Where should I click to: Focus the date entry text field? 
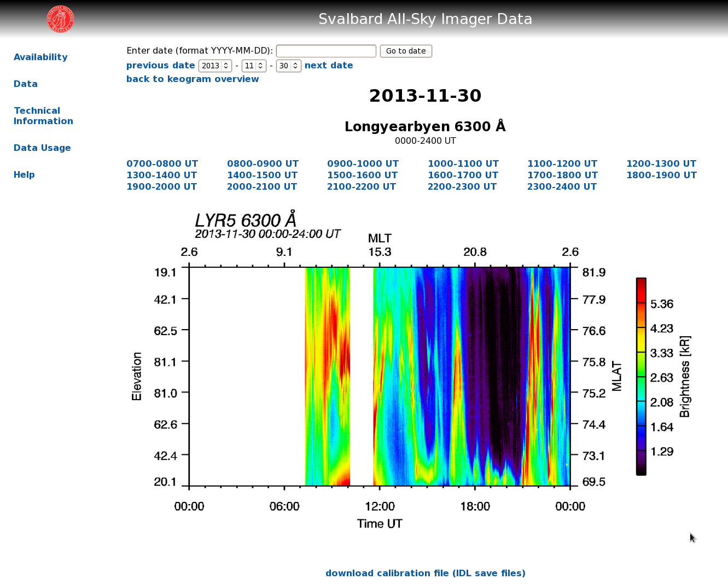(326, 51)
